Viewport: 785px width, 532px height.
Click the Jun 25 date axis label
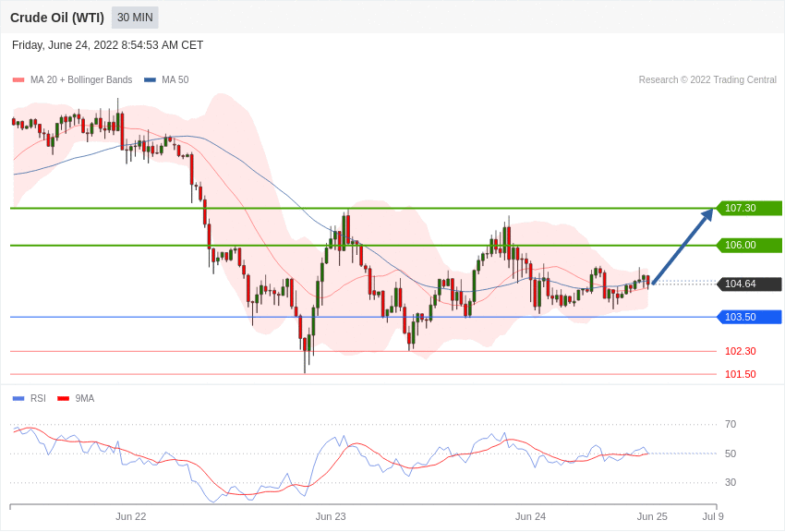(x=652, y=516)
